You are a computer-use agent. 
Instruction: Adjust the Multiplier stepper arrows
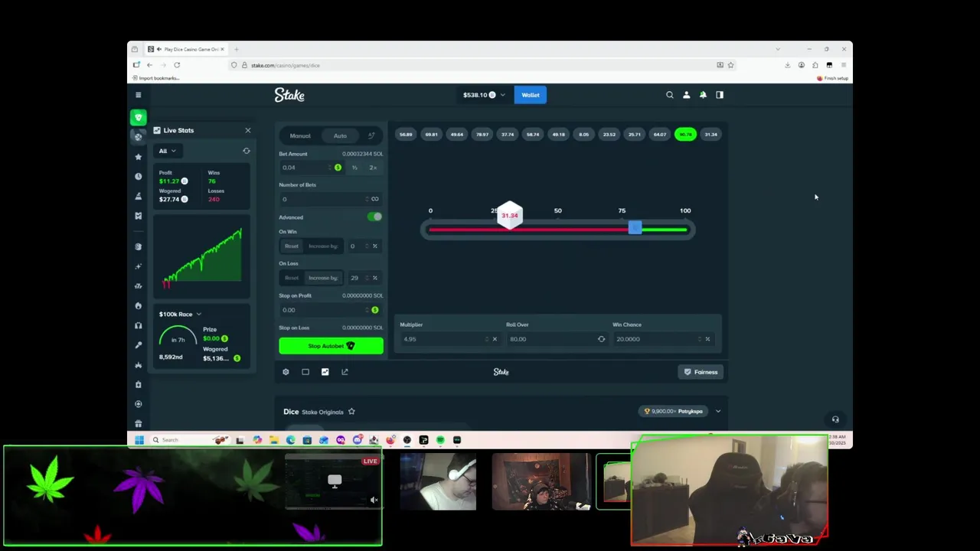click(486, 339)
